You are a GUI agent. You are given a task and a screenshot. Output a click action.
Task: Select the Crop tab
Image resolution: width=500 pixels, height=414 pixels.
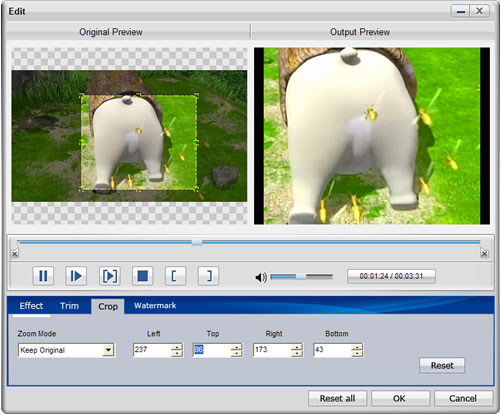coord(108,306)
